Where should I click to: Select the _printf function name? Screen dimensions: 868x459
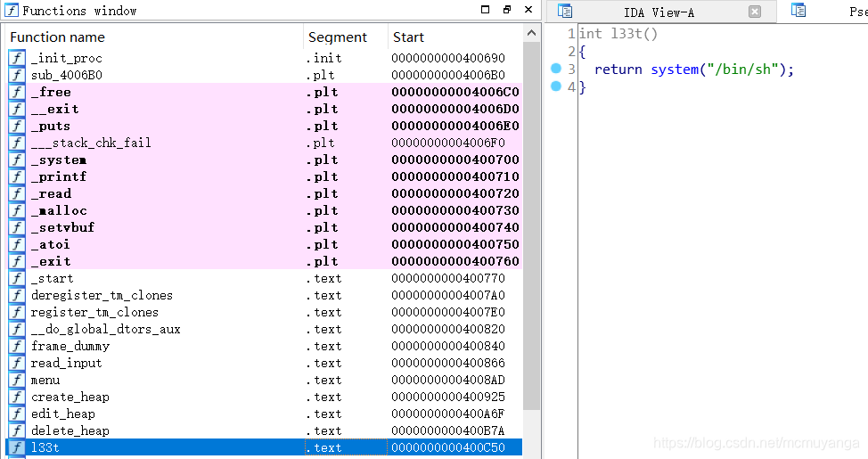[x=59, y=176]
